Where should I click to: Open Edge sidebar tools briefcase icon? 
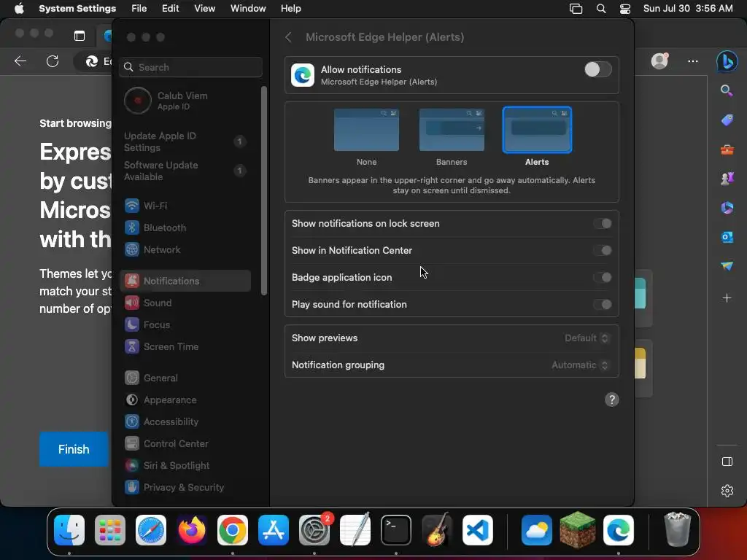coord(727,150)
